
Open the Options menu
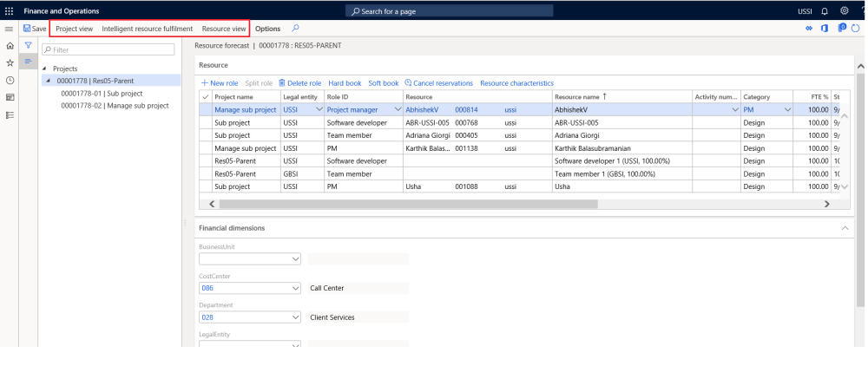pyautogui.click(x=267, y=29)
